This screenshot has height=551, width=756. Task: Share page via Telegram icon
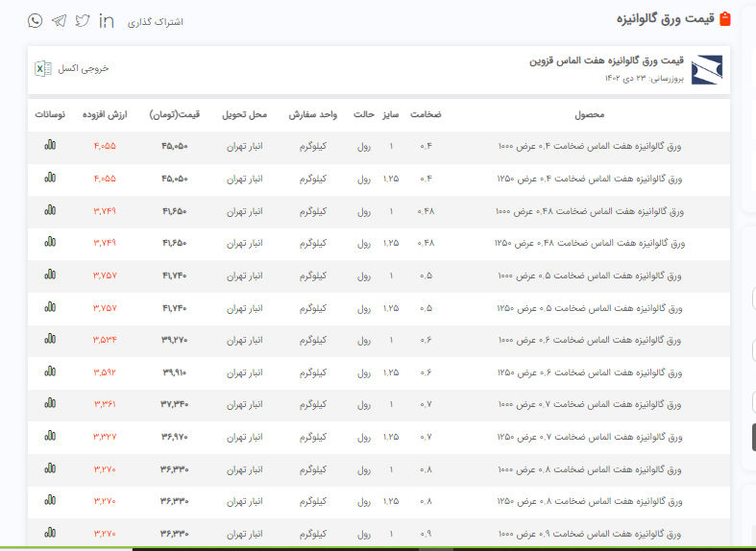tap(60, 21)
